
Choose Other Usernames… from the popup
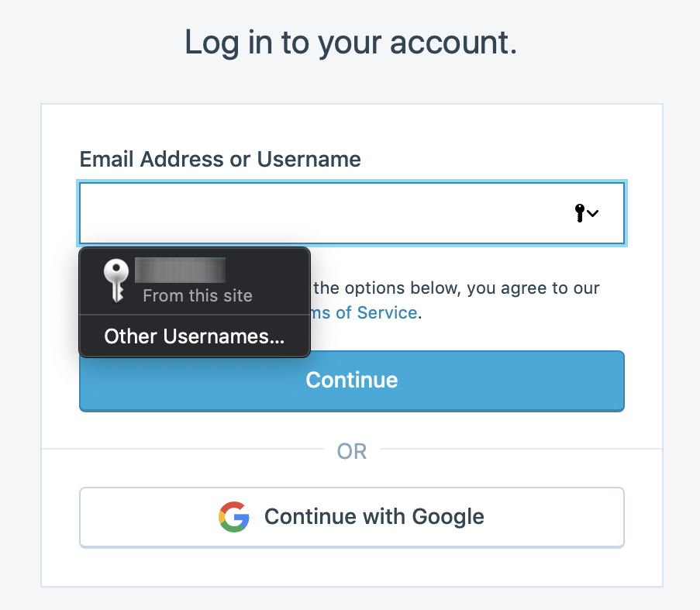tap(194, 336)
